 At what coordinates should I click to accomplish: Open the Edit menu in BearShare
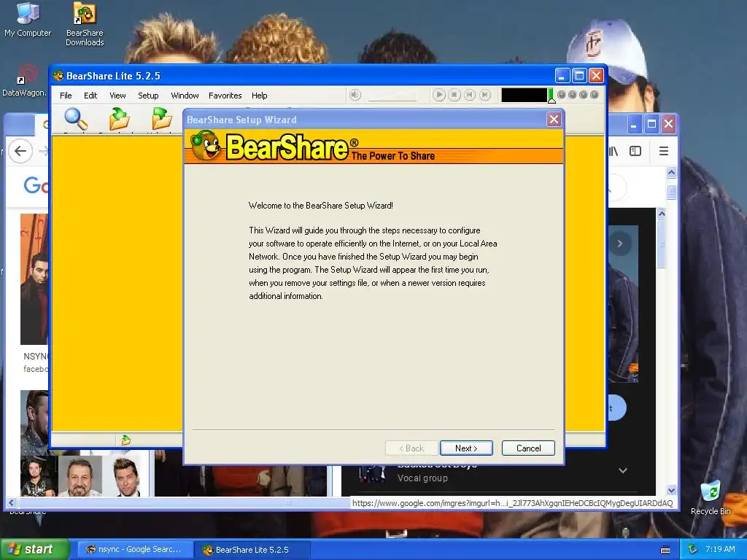[90, 96]
